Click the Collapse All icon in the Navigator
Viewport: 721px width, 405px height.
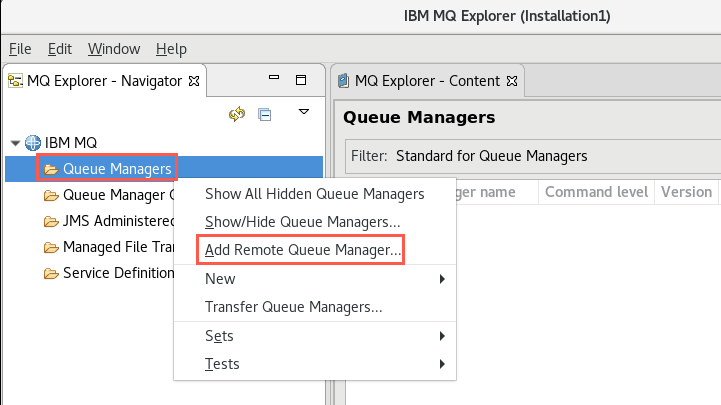point(265,114)
